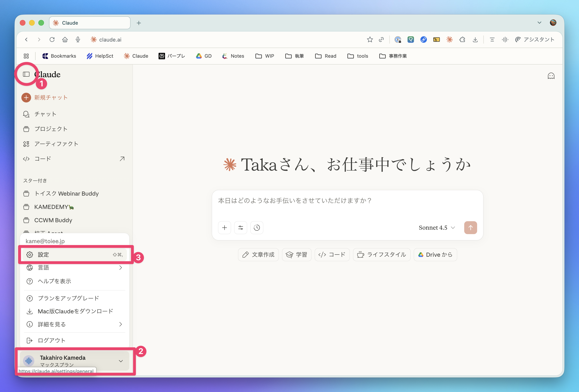Open the browser downloads icon

tap(475, 40)
